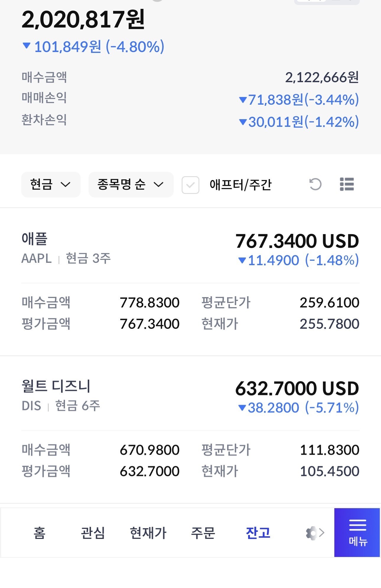Click the DIS ticker label
381x588 pixels.
(31, 406)
